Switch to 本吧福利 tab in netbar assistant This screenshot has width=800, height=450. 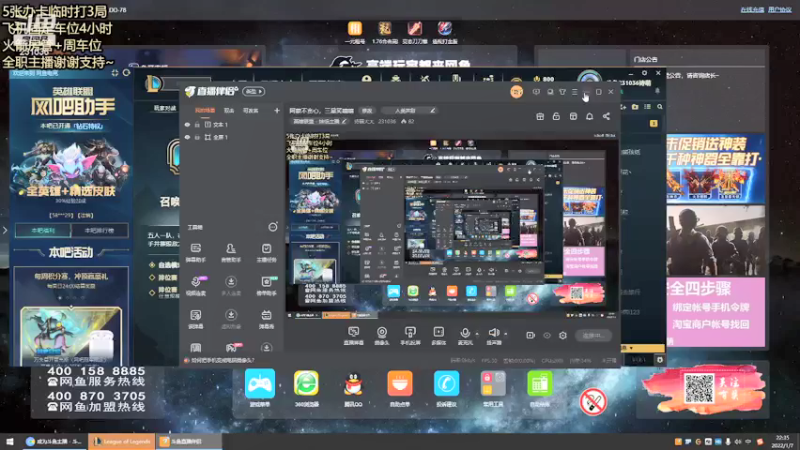point(43,231)
